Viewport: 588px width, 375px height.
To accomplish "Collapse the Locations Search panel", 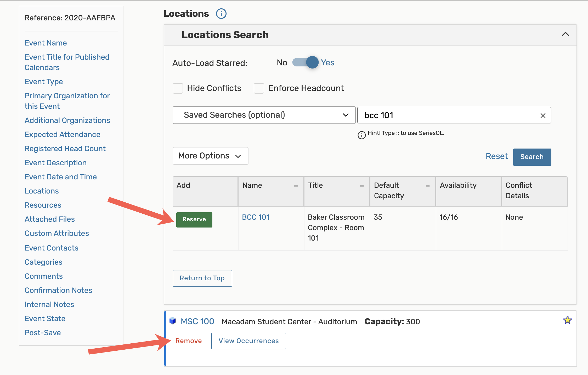I will point(565,35).
